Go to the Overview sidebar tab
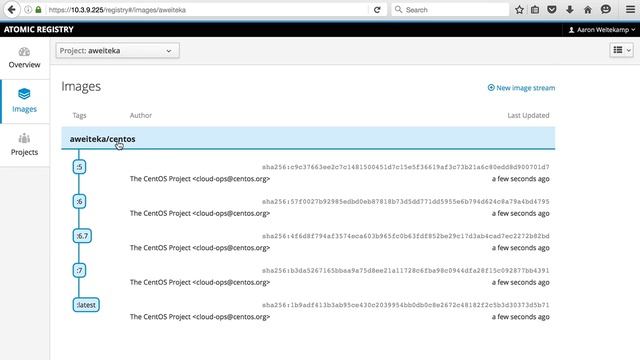The height and width of the screenshot is (360, 640). point(24,58)
